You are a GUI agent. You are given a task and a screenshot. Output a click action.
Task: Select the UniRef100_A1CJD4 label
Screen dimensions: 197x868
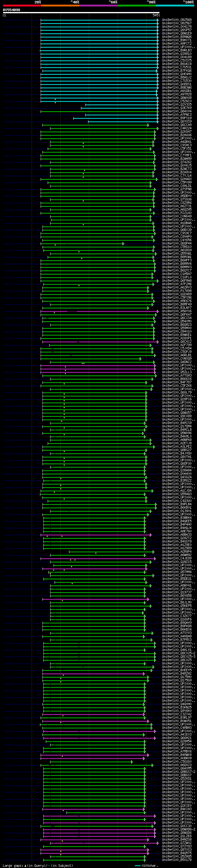(176, 491)
